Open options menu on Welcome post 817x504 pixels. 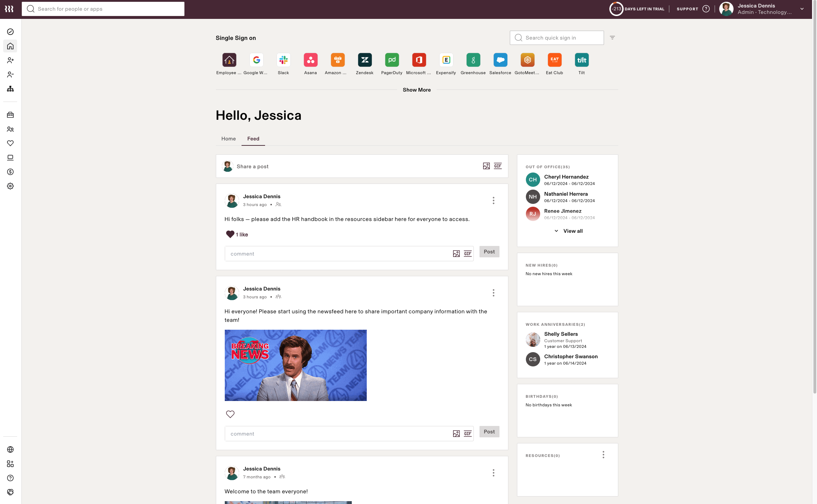click(x=493, y=473)
